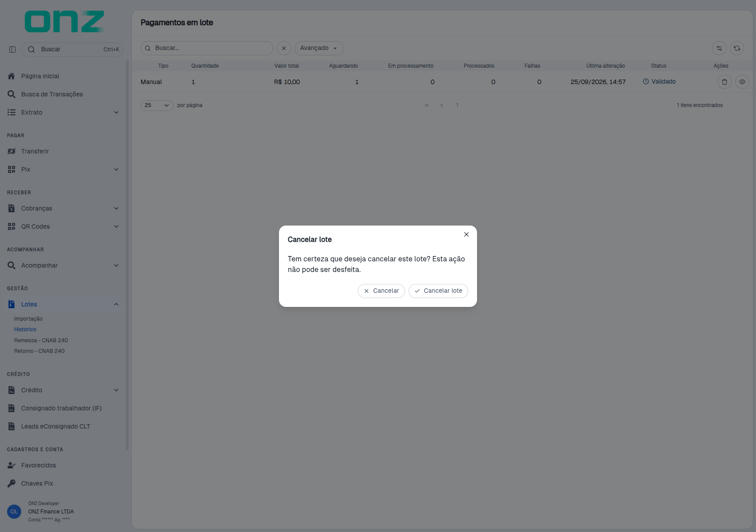
Task: Expand the Crédito chevron
Action: pos(116,390)
